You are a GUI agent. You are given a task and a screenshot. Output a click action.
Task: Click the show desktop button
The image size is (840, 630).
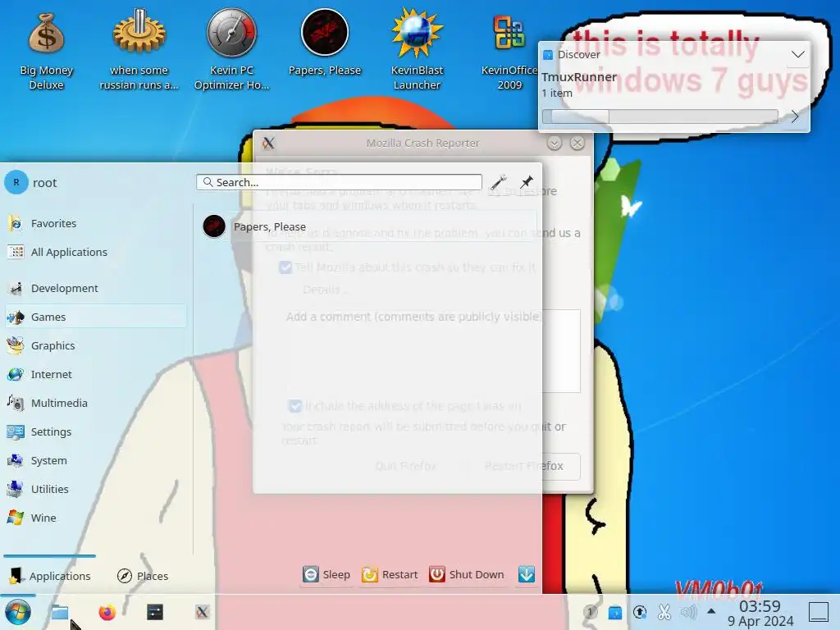pos(819,612)
